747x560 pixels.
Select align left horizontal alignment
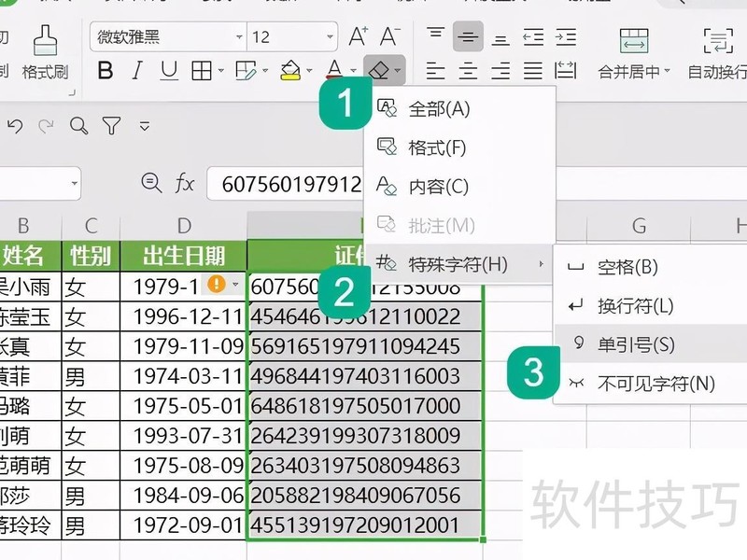(x=435, y=71)
